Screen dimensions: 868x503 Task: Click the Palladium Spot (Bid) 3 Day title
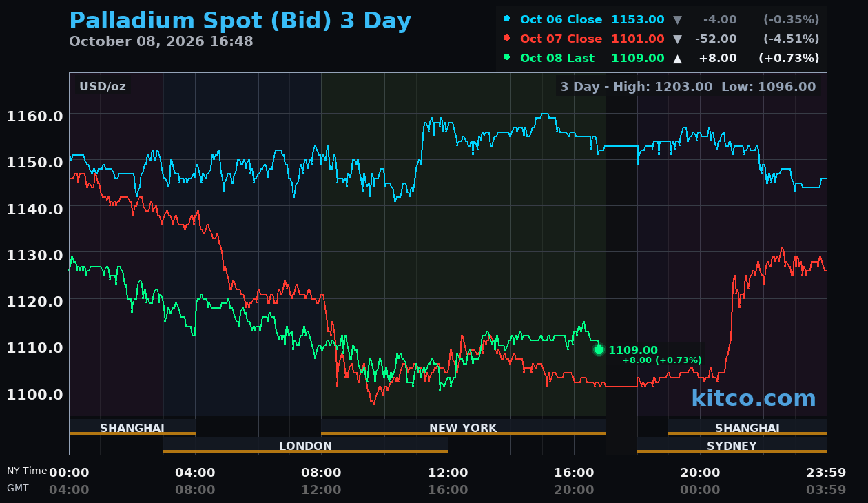coord(240,21)
